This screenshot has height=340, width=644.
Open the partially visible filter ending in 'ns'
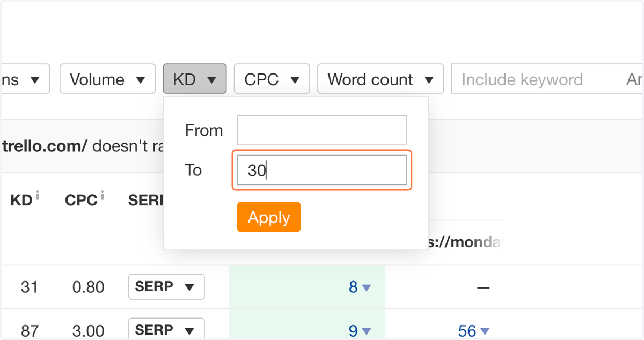point(25,79)
